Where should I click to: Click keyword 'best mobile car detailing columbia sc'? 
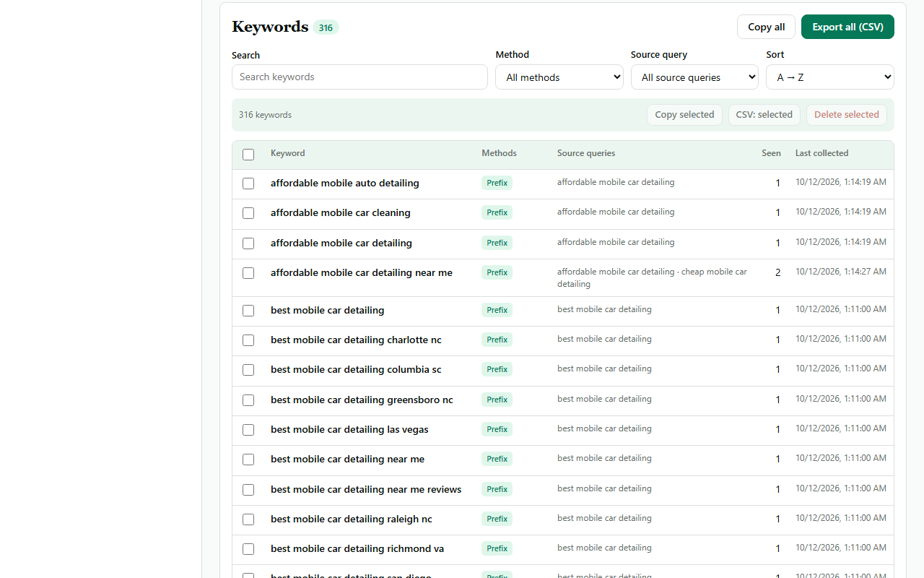(356, 369)
